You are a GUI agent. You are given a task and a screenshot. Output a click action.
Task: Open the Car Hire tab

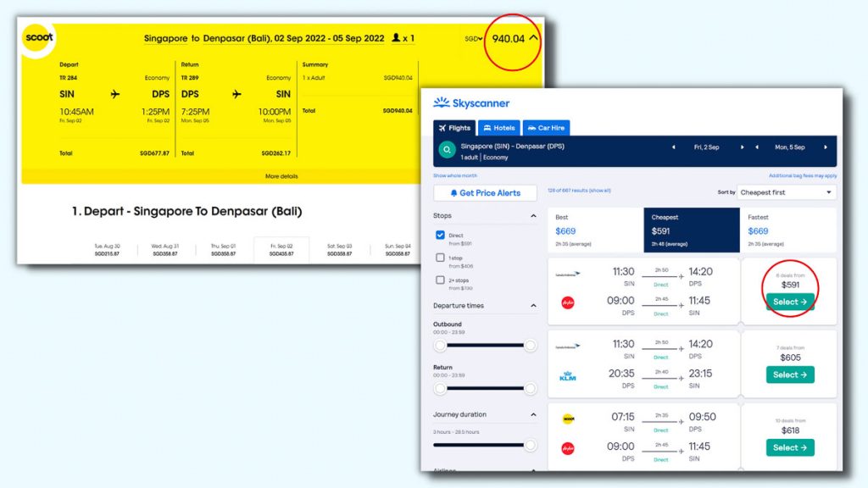pos(547,128)
